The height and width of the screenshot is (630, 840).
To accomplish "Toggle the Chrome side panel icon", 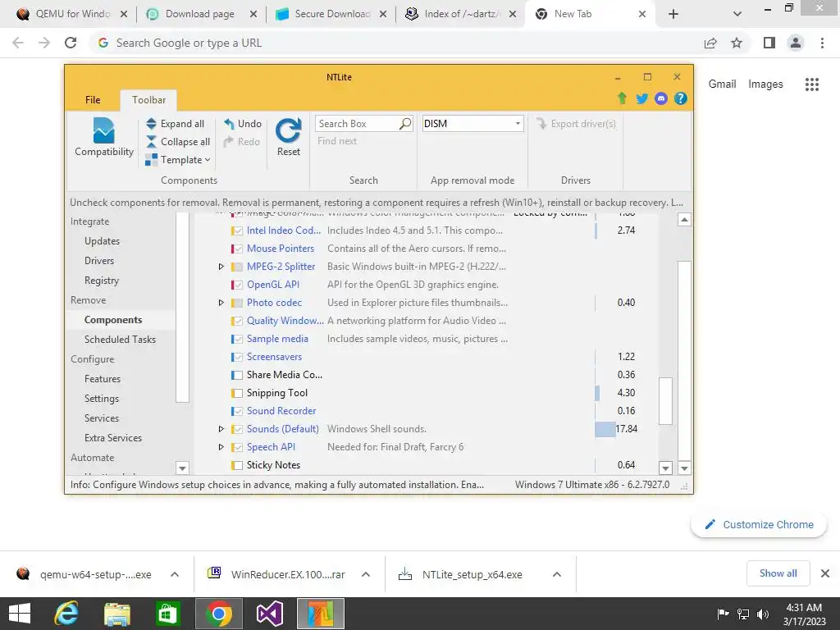I will tap(769, 43).
